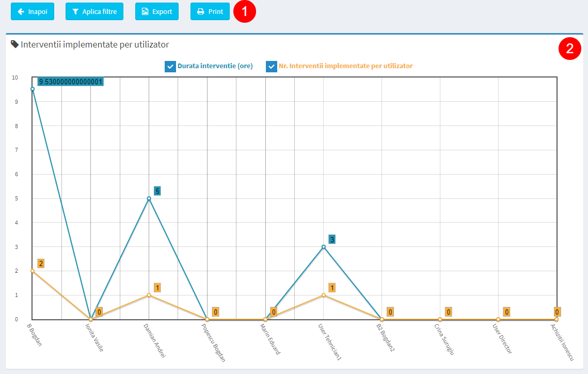The image size is (588, 374).
Task: Select the blue peak point for Damian Andrei
Action: 149,198
